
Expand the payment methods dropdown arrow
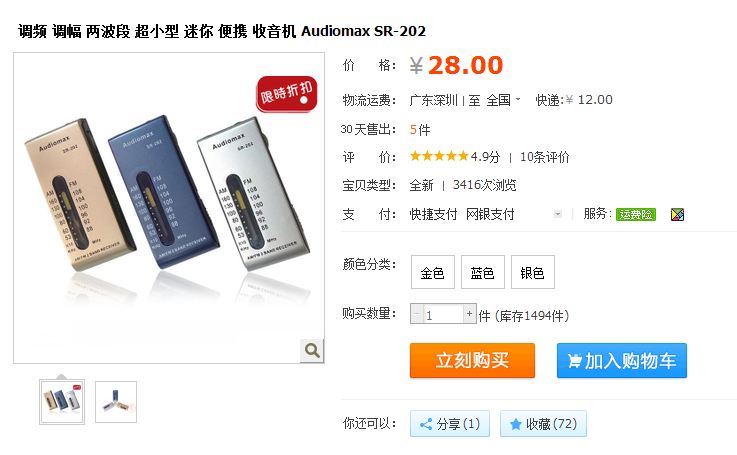click(x=557, y=214)
